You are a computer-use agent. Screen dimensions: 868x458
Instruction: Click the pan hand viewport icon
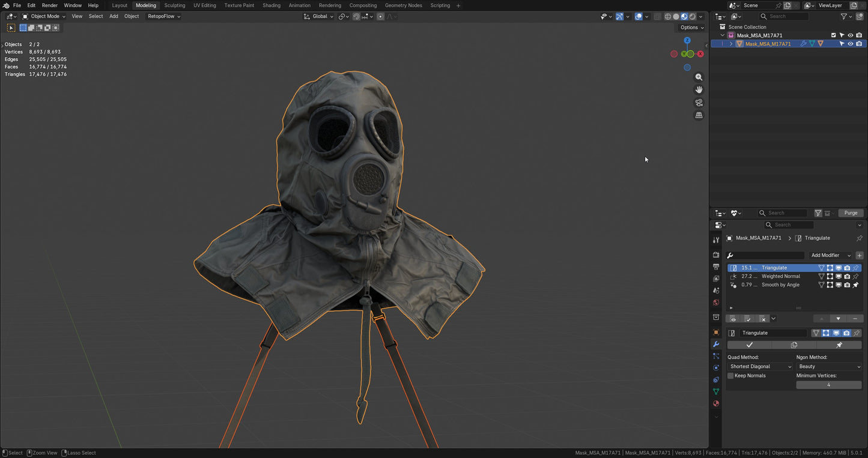pos(699,89)
